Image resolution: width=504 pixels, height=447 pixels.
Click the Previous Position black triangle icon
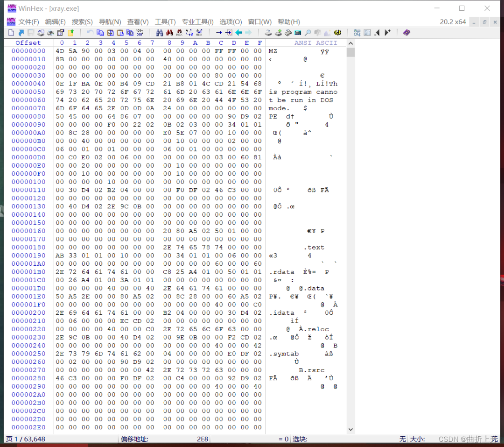tap(378, 33)
